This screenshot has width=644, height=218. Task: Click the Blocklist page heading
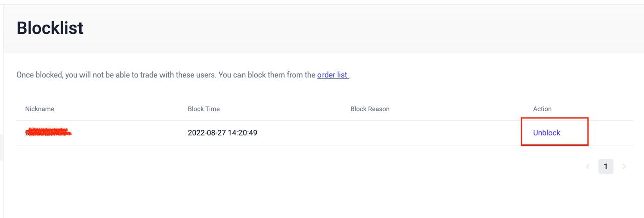(x=50, y=28)
